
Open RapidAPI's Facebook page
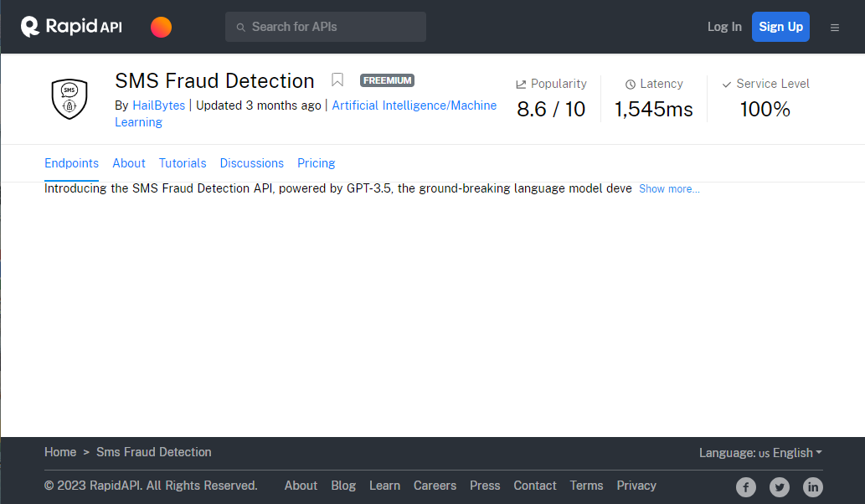[x=745, y=486]
